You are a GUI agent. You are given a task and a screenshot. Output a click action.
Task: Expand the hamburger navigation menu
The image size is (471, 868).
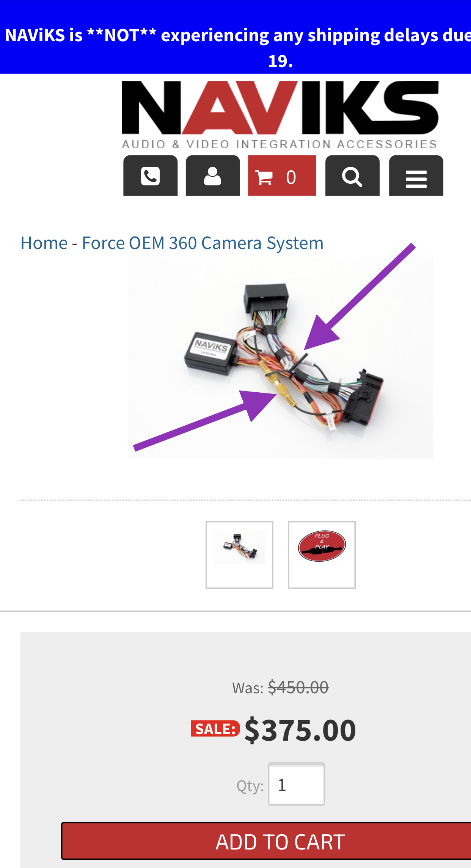point(416,175)
